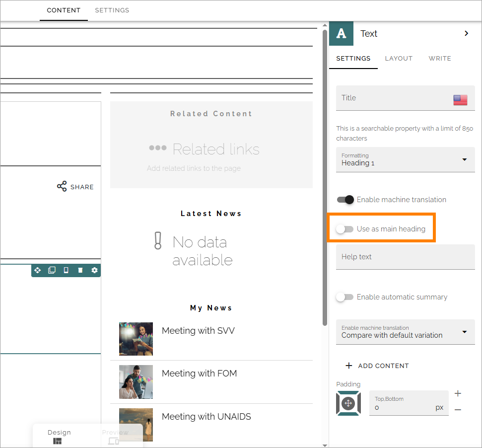Screen dimensions: 482x448
Task: Open the Formatting Heading 1 dropdown
Action: coord(405,159)
